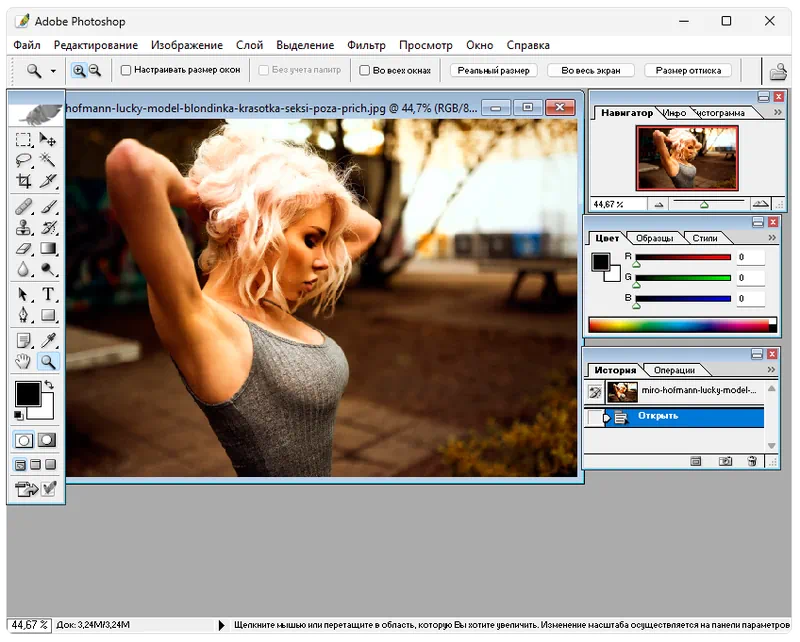The image size is (800, 642).
Task: Click the Zoom Out mode icon in options bar
Action: click(x=95, y=70)
